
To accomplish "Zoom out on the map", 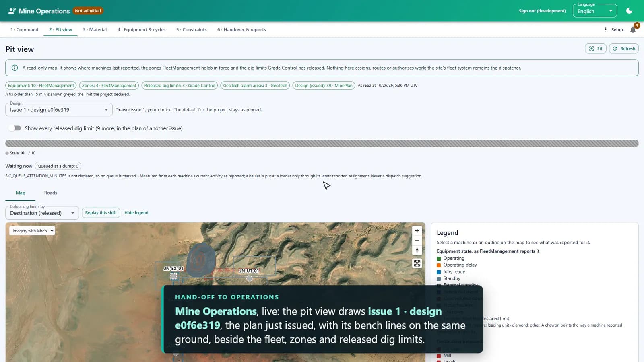I will click(417, 241).
